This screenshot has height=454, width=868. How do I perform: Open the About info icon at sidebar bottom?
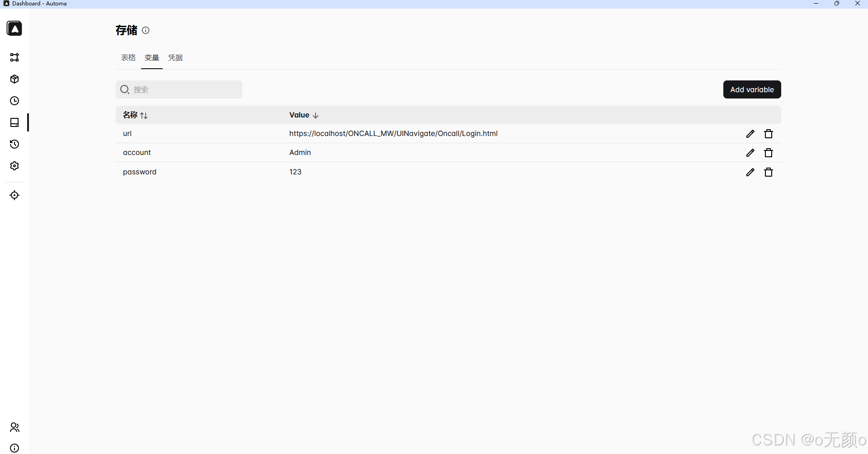[14, 448]
